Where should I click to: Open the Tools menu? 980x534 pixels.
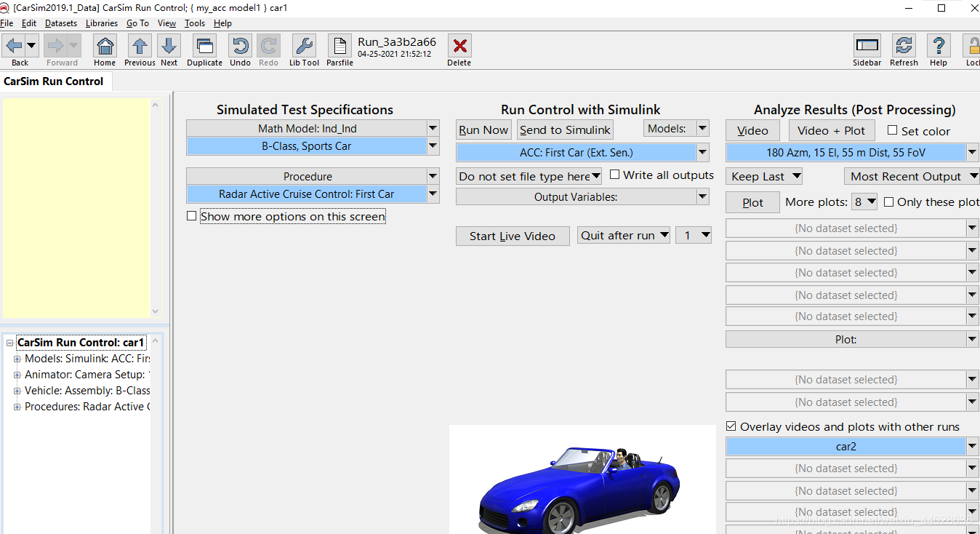point(195,23)
